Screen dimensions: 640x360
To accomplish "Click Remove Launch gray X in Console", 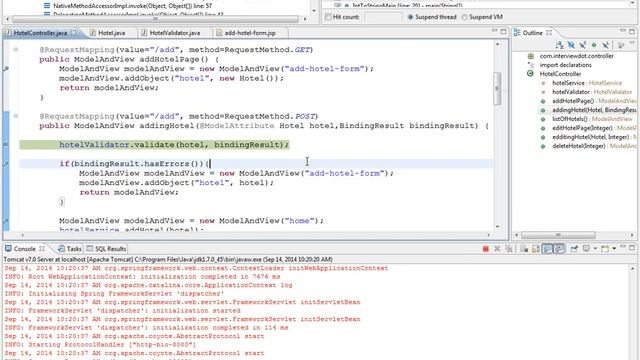I will [497, 249].
